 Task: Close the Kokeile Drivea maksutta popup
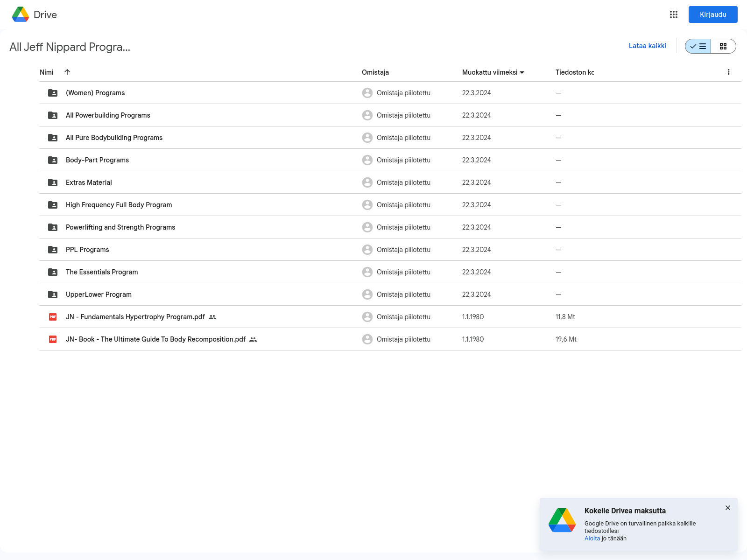pyautogui.click(x=728, y=508)
